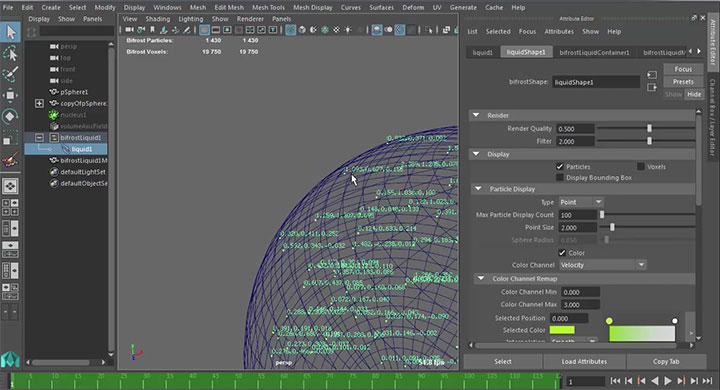Toggle the resolution gate icon

tap(227, 30)
